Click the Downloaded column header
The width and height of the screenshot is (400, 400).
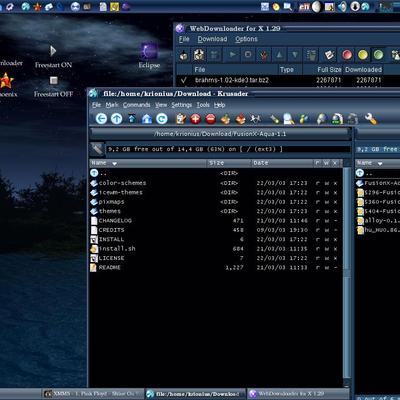(363, 70)
